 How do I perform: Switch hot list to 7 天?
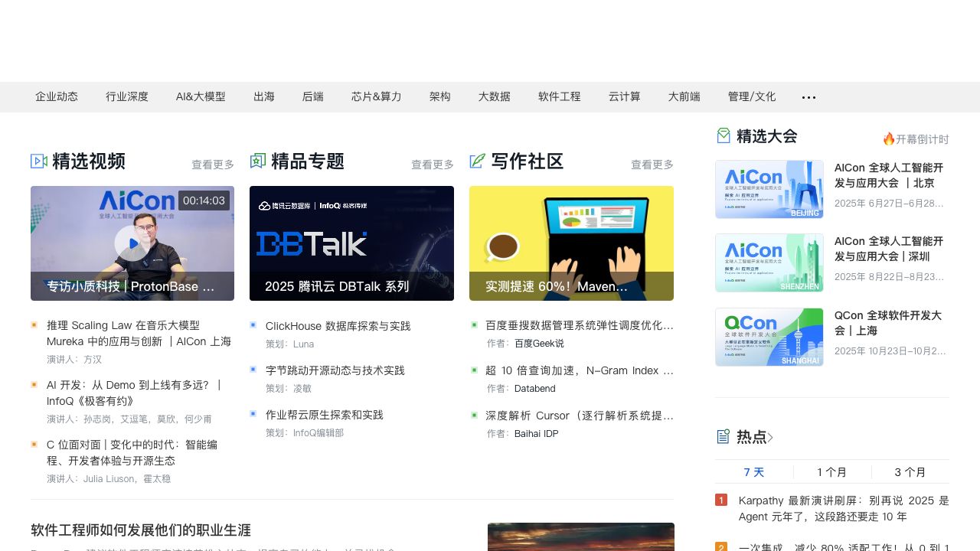tap(754, 472)
